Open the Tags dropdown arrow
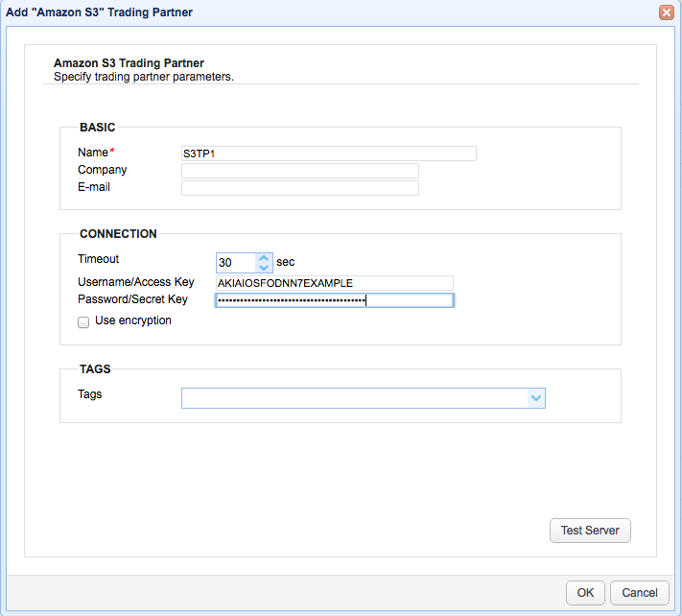The image size is (682, 616). (536, 398)
